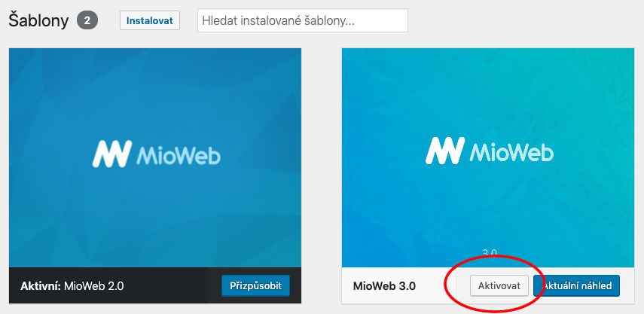Focus the Hledat instalované šablony search field
644x314 pixels.
tap(303, 20)
